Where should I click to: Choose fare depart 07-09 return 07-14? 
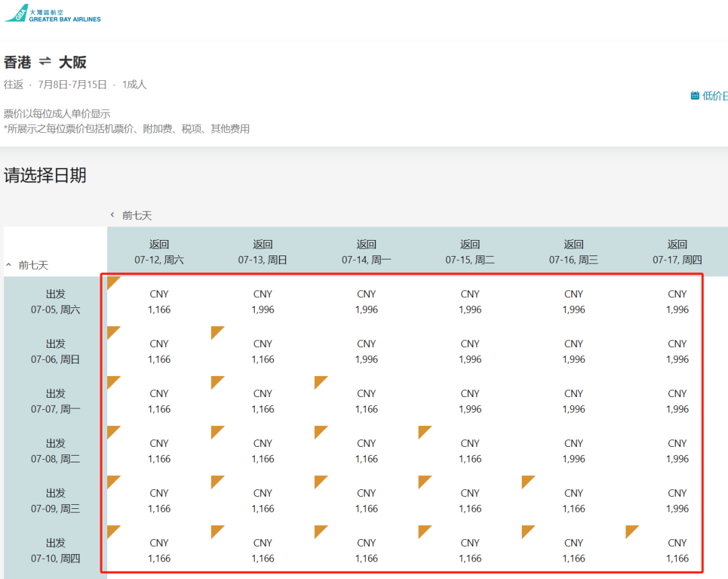366,501
